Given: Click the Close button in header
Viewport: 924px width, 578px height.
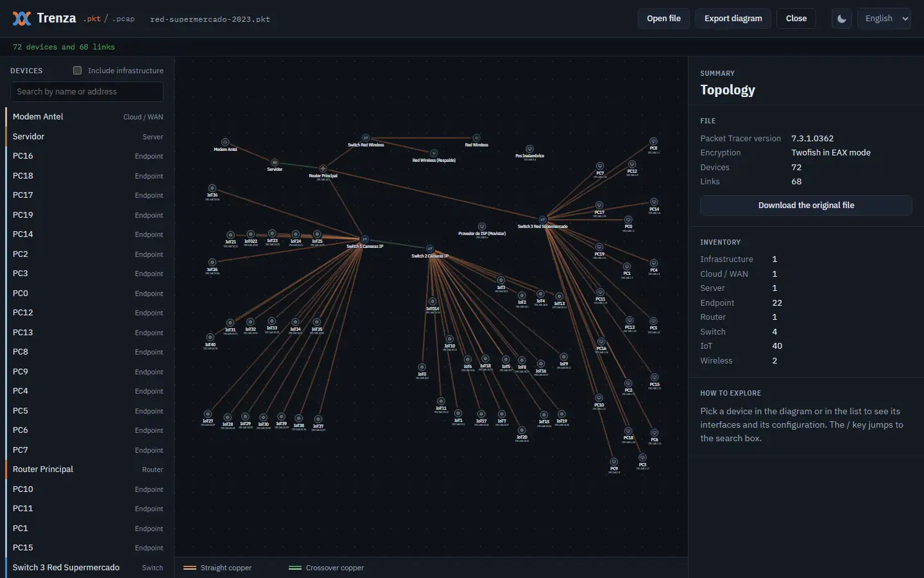Looking at the screenshot, I should point(796,19).
